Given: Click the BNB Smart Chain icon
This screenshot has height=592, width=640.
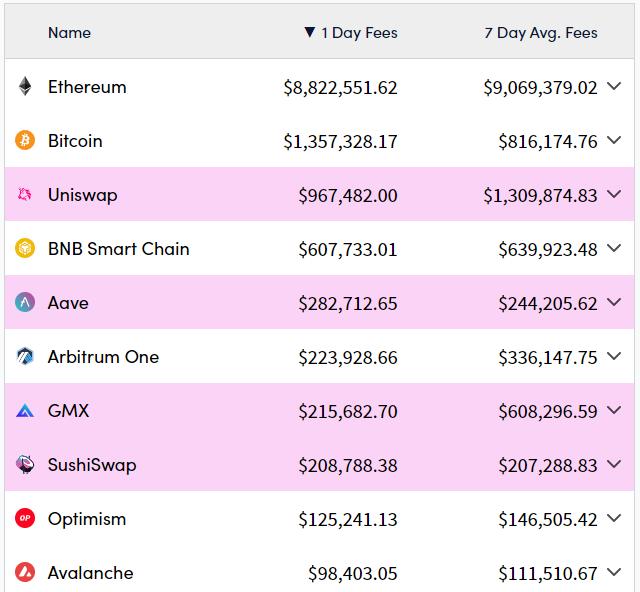Looking at the screenshot, I should (x=25, y=249).
